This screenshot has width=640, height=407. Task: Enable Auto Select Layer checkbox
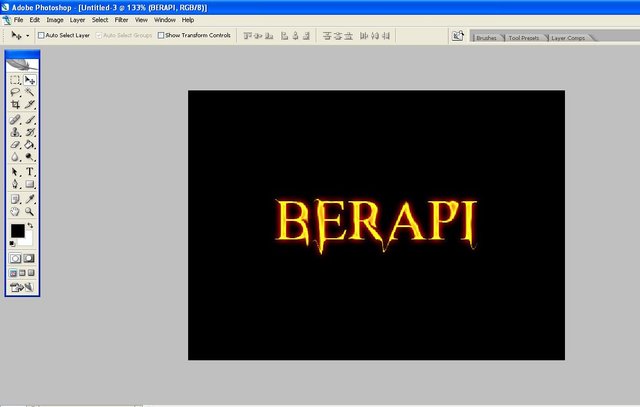(x=41, y=36)
